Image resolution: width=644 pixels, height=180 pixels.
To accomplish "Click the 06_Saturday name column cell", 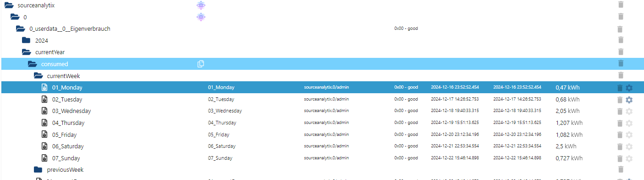I will click(x=221, y=146).
